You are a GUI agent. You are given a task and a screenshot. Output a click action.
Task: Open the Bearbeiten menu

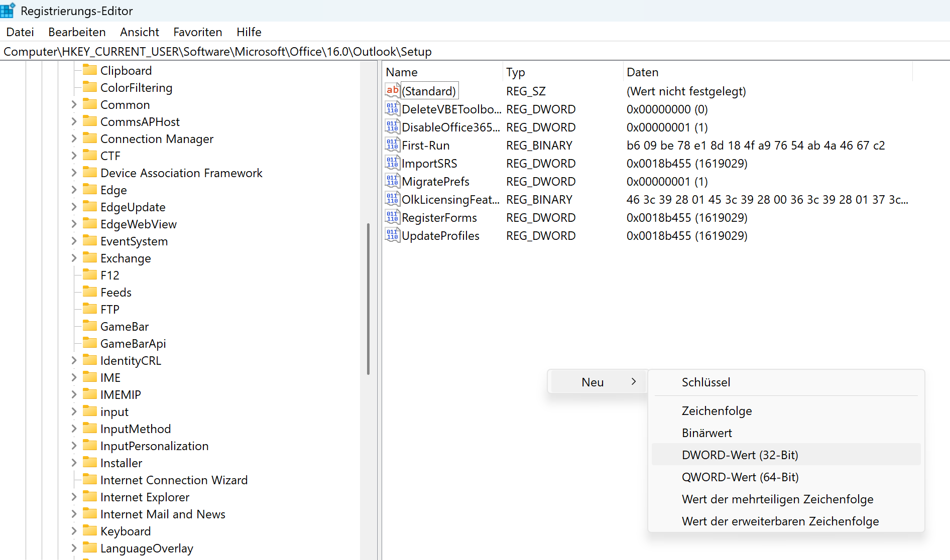pyautogui.click(x=77, y=32)
